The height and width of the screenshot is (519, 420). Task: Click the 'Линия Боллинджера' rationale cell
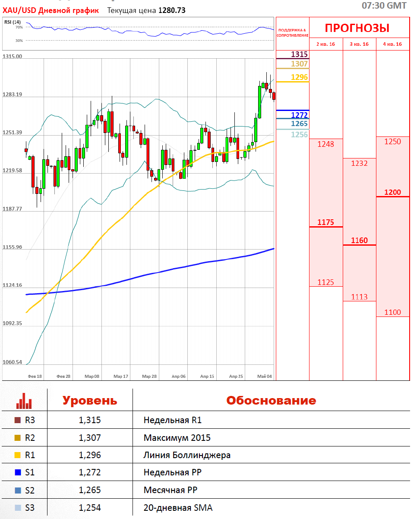(x=187, y=456)
